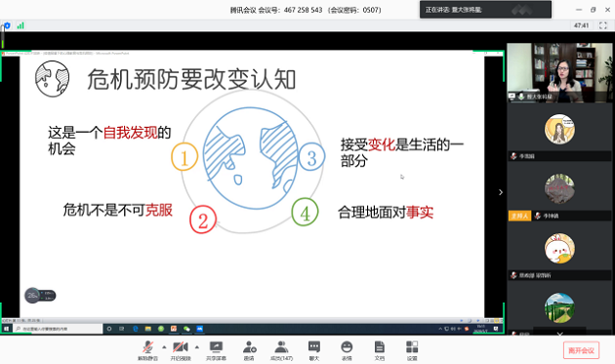Image resolution: width=615 pixels, height=364 pixels.
Task: Open the documents icon
Action: tap(380, 350)
